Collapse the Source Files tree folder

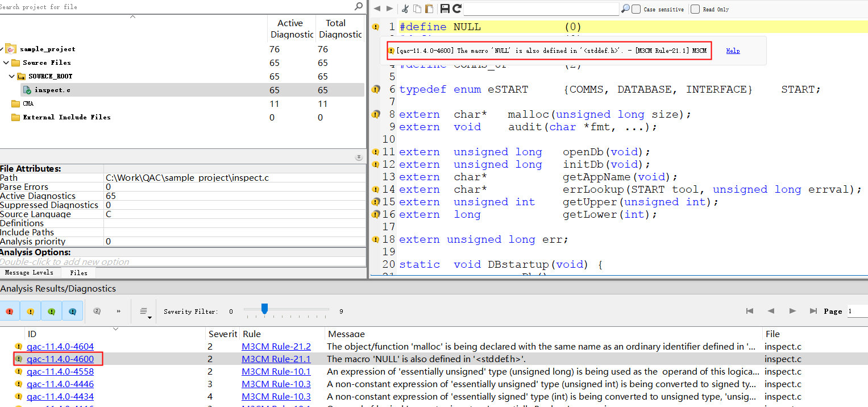click(x=6, y=63)
